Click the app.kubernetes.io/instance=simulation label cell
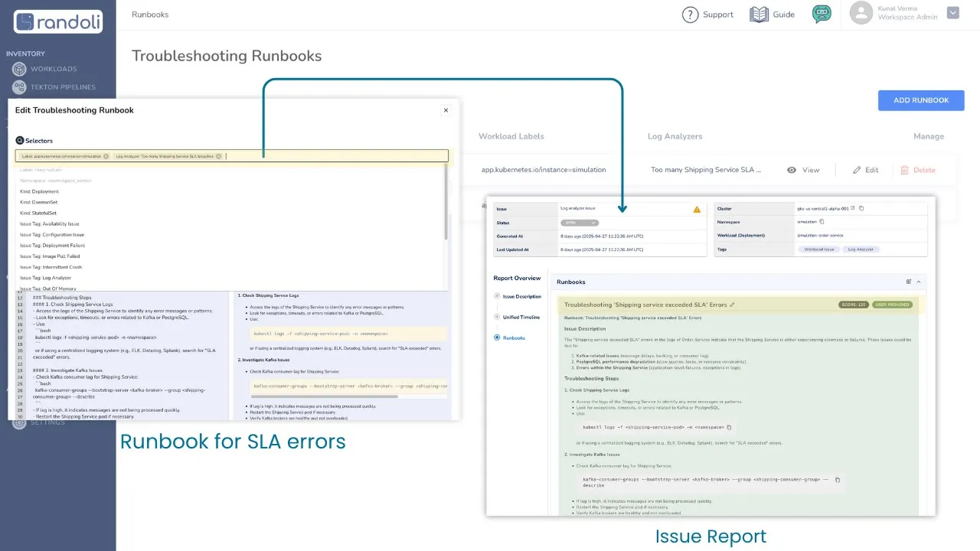Screen dimensions: 980x551 (x=544, y=170)
